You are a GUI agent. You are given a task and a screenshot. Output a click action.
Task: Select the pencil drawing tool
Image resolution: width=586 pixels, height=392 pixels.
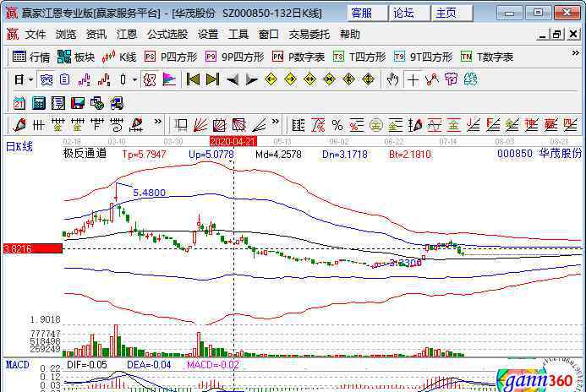[x=19, y=125]
